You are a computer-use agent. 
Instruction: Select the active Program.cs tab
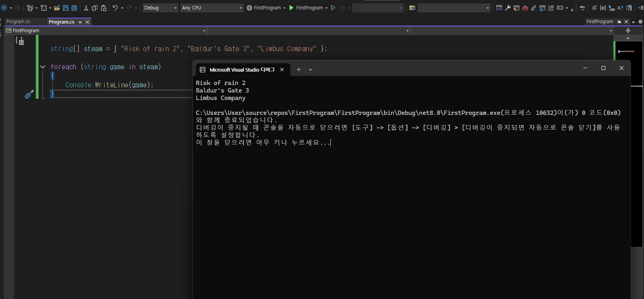61,22
